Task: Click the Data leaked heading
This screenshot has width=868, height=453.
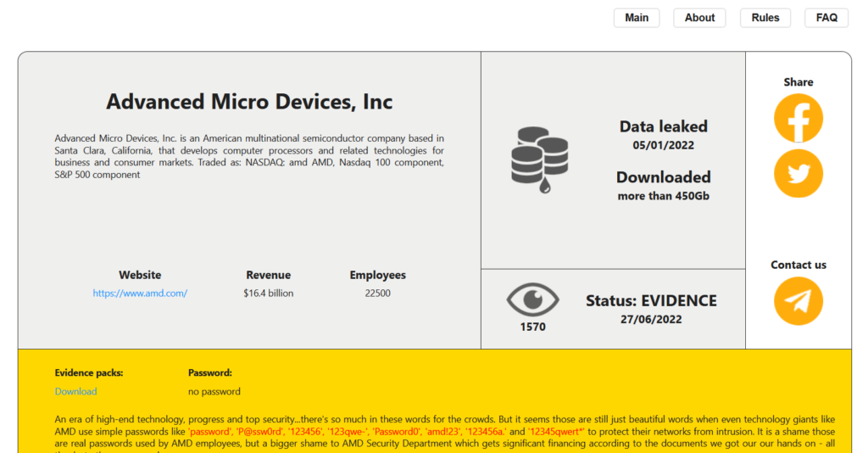Action: (663, 126)
